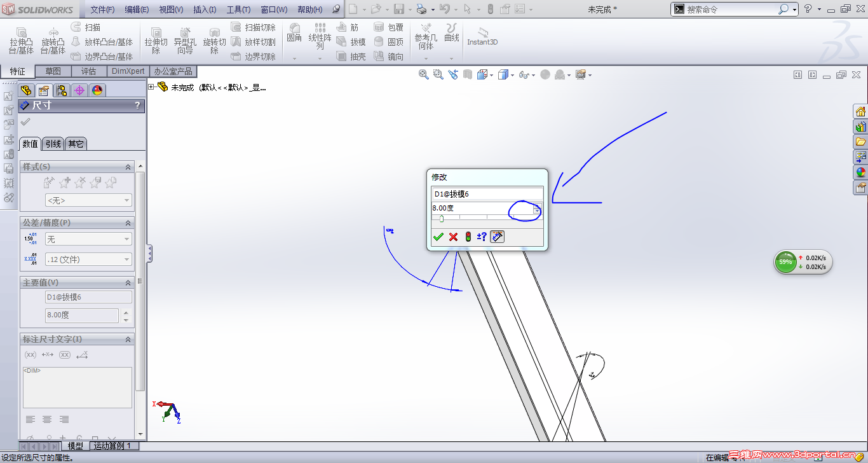This screenshot has width=868, height=463.
Task: Select the 圆角 fillet tool
Action: coord(294,33)
